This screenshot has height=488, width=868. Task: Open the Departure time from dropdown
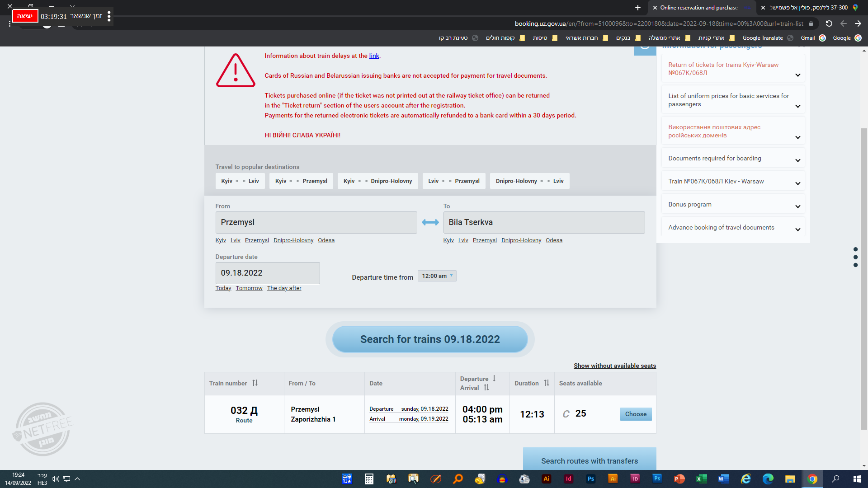(437, 276)
